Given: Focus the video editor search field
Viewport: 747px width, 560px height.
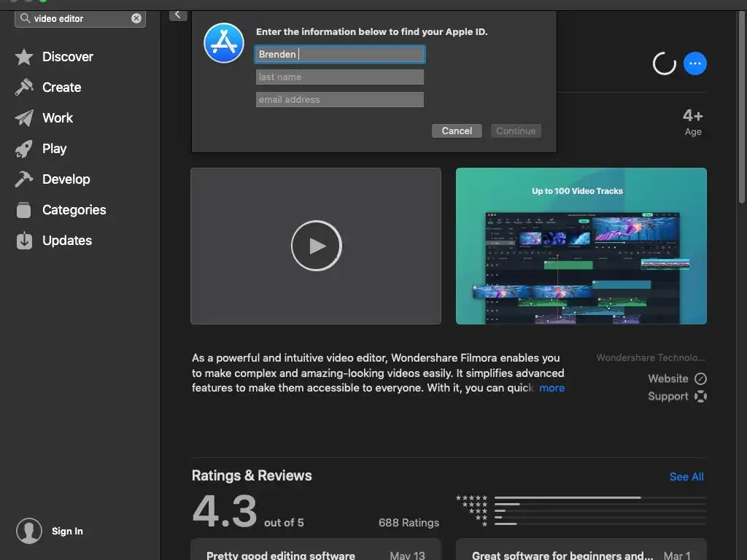Looking at the screenshot, I should pyautogui.click(x=80, y=18).
